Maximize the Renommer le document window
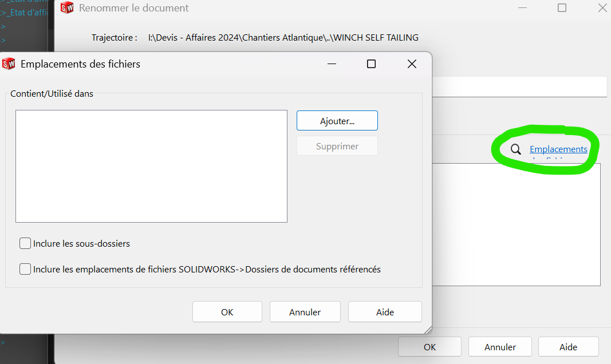Screen dimensions: 611x364 (562, 8)
